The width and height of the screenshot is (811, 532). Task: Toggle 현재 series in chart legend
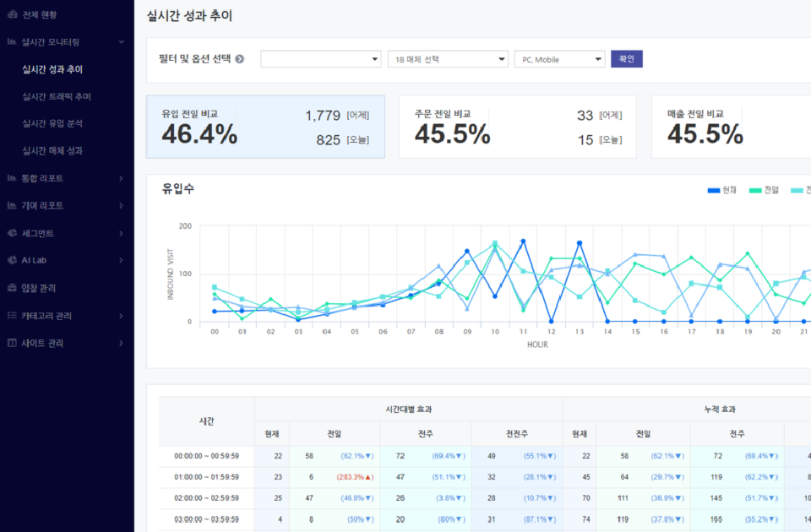[722, 190]
